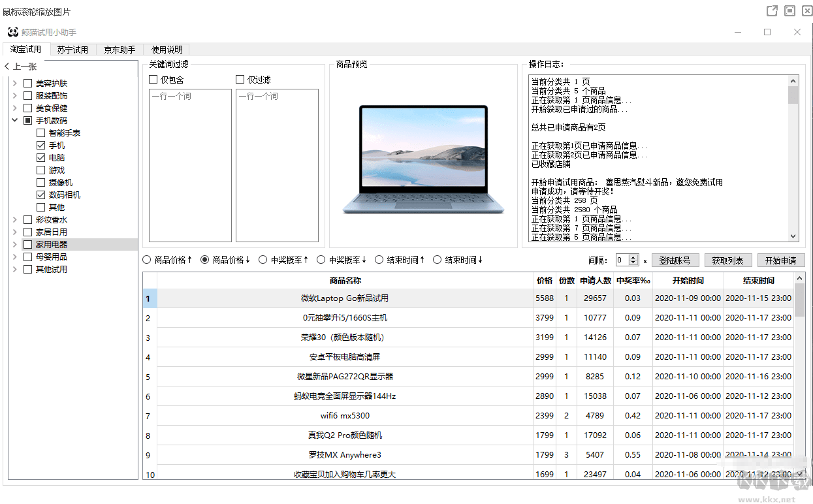Switch to the 淘宝试用 tab
The width and height of the screenshot is (813, 504).
(x=25, y=49)
